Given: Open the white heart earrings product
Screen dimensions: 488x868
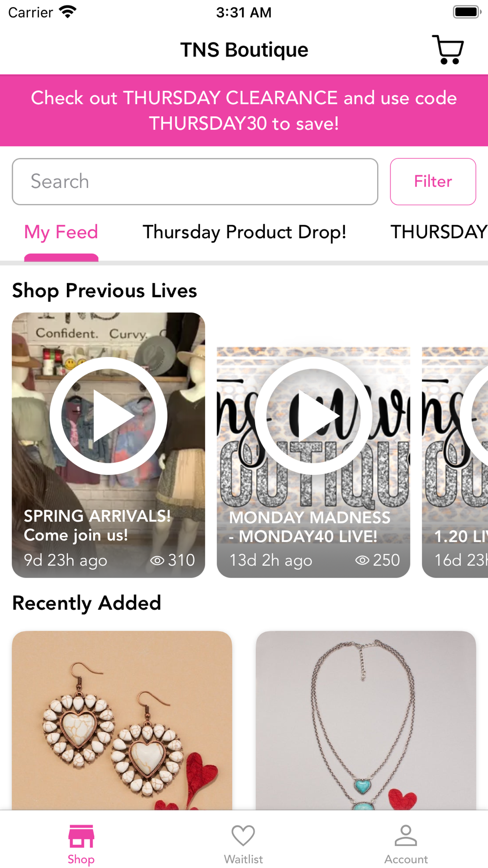Looking at the screenshot, I should pos(122,721).
